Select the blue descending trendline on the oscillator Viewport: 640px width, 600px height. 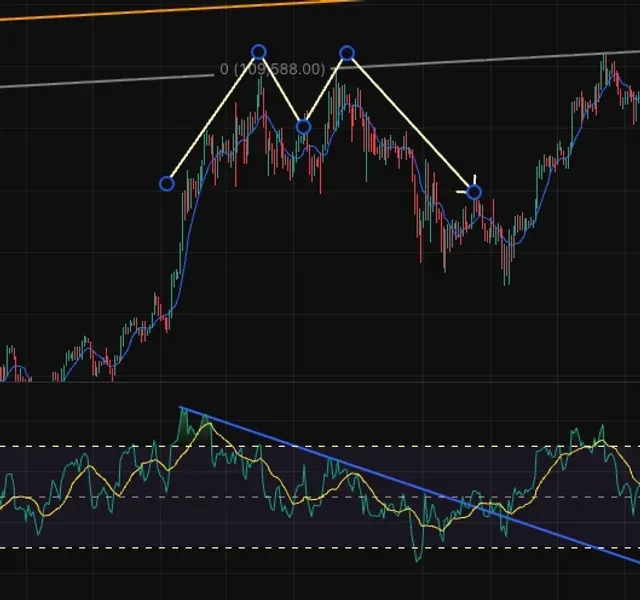click(x=408, y=484)
